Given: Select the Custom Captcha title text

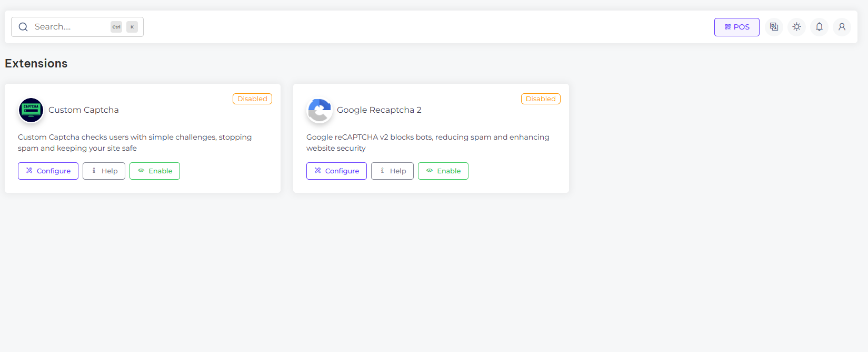Looking at the screenshot, I should 84,110.
